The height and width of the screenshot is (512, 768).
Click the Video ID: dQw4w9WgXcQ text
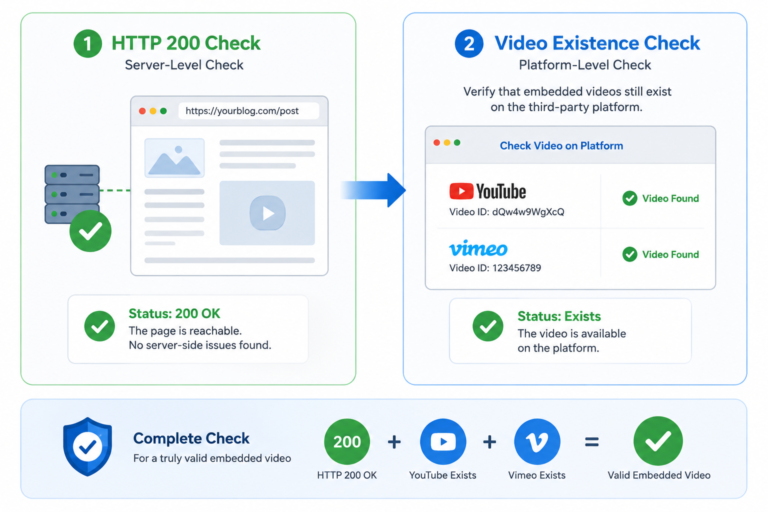tap(507, 212)
